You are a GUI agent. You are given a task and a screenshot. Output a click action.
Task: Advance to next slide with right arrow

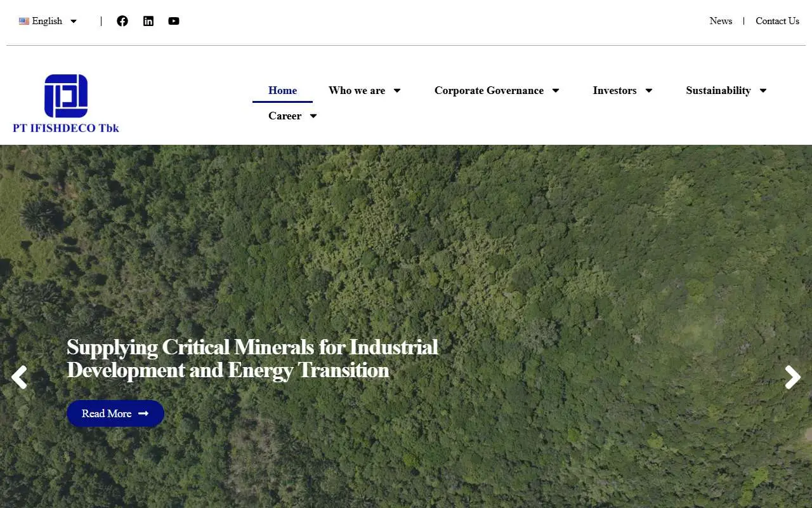point(793,377)
